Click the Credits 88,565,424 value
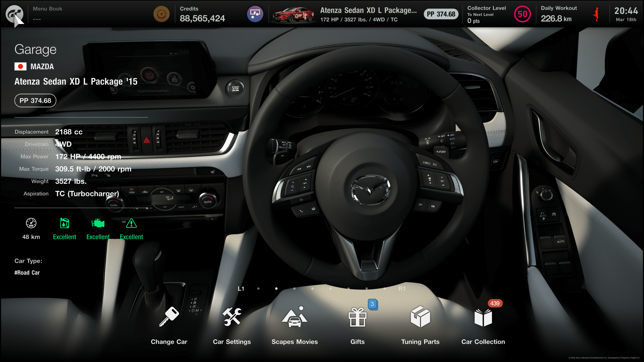This screenshot has height=362, width=644. pyautogui.click(x=202, y=18)
